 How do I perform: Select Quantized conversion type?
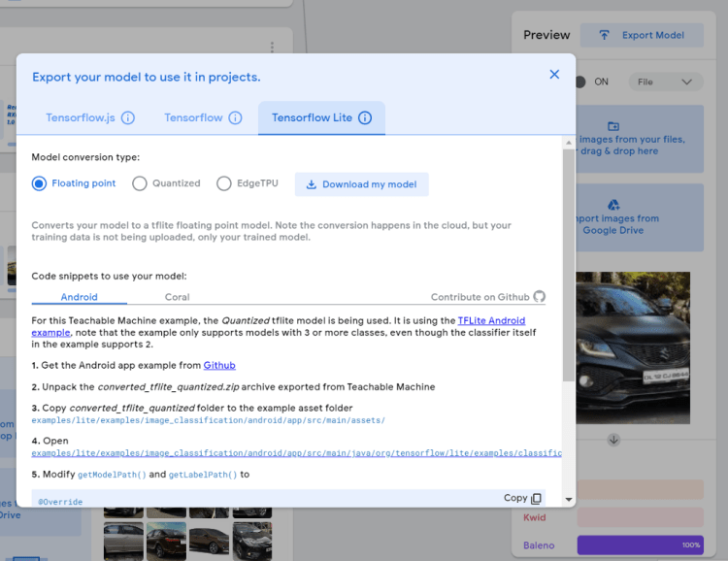pos(140,183)
